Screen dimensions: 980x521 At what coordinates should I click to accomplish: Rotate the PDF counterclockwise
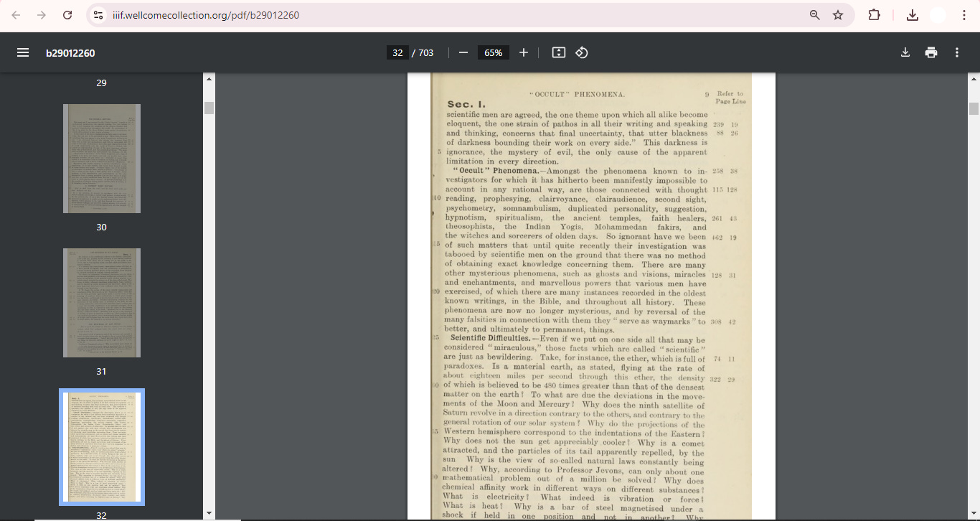(582, 52)
